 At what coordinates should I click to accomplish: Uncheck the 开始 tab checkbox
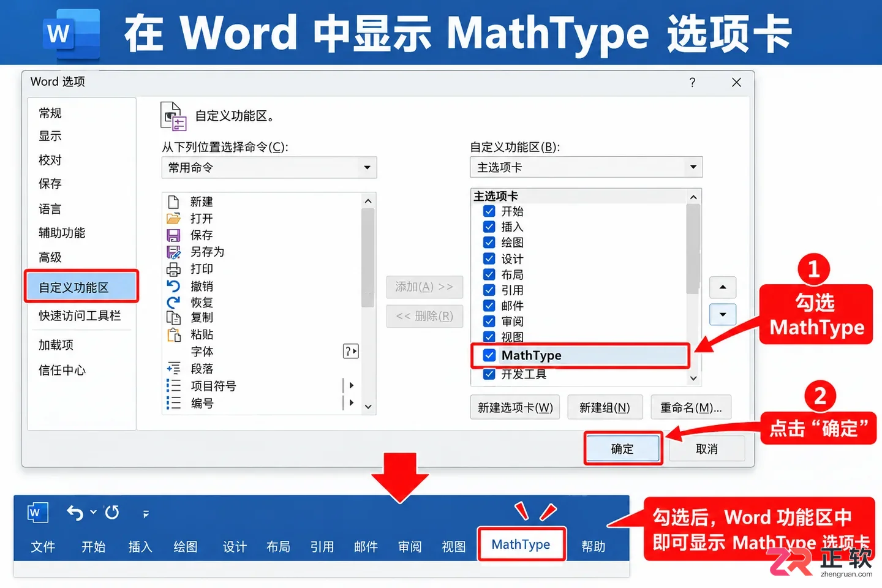click(489, 211)
